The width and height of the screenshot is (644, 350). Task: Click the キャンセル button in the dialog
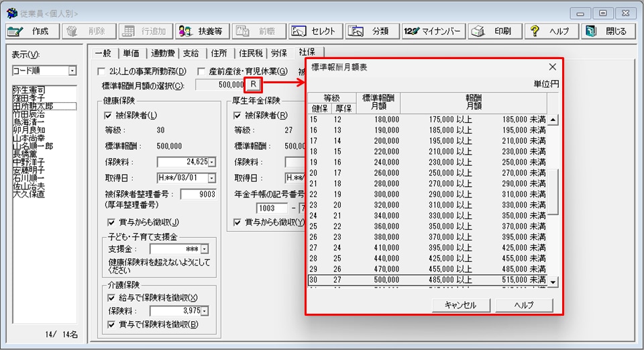coord(460,305)
